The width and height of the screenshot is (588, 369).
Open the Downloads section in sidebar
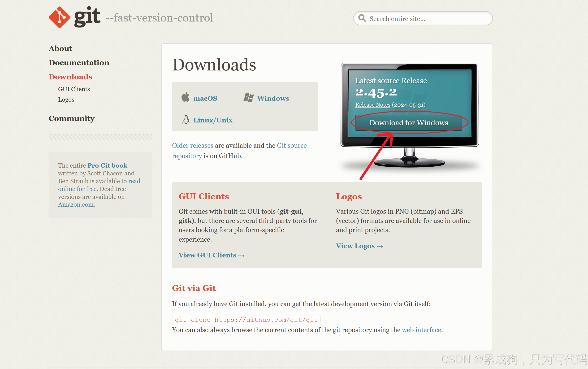[70, 77]
